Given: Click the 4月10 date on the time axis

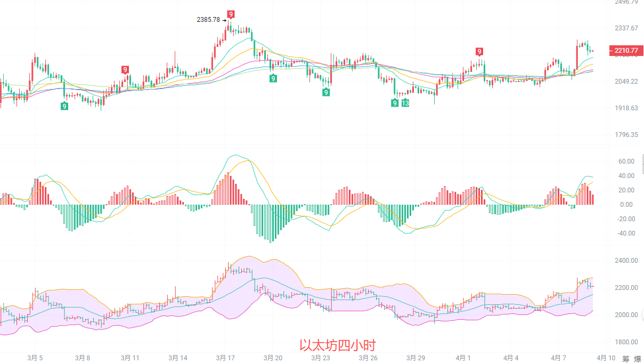Looking at the screenshot, I should click(x=605, y=358).
